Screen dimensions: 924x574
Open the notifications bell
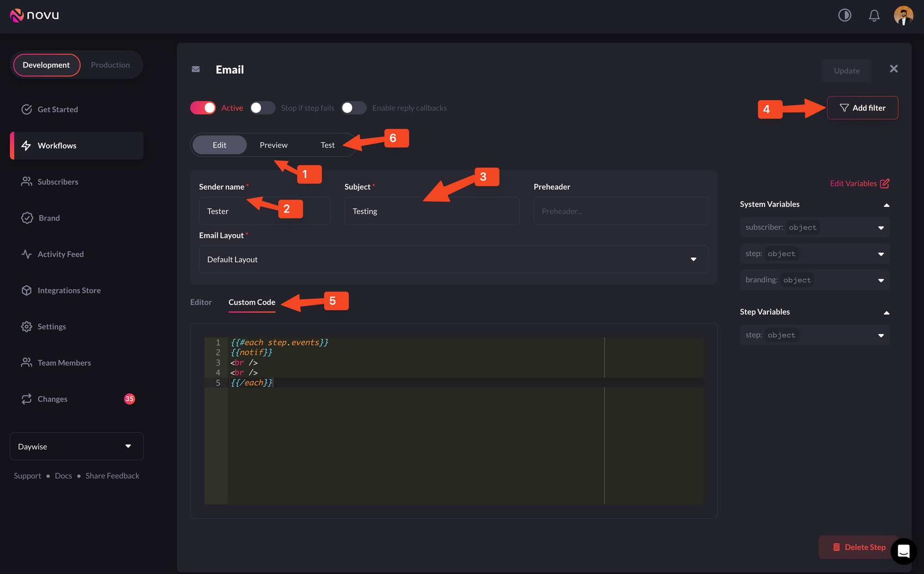[x=874, y=16]
